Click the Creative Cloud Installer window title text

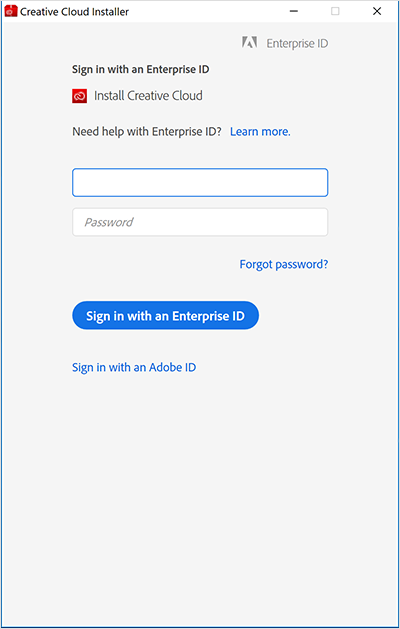tap(74, 12)
